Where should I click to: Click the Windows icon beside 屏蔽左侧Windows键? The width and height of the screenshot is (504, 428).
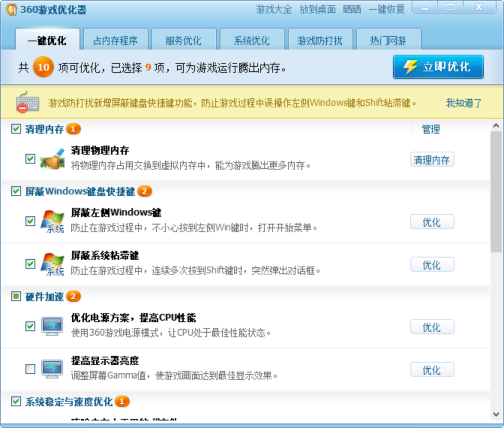[x=52, y=222]
